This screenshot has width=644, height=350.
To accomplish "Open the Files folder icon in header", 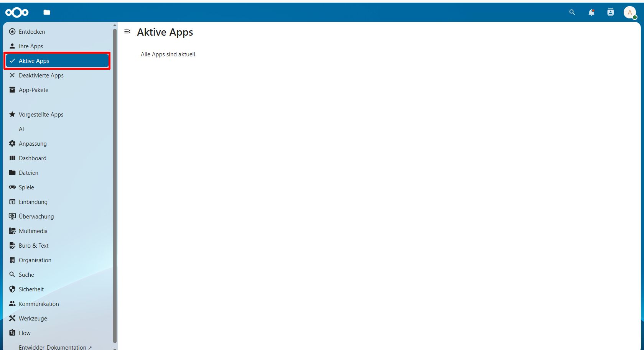I will pyautogui.click(x=47, y=13).
